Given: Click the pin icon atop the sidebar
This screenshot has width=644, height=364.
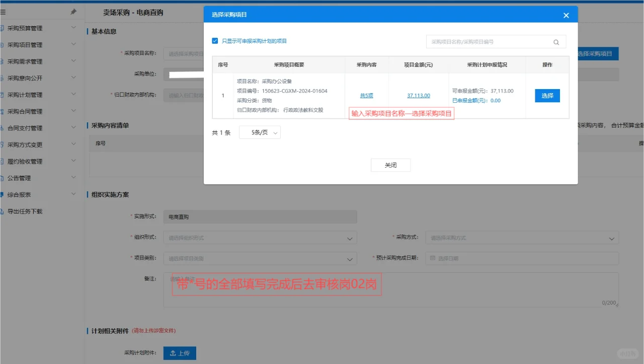Looking at the screenshot, I should click(73, 12).
